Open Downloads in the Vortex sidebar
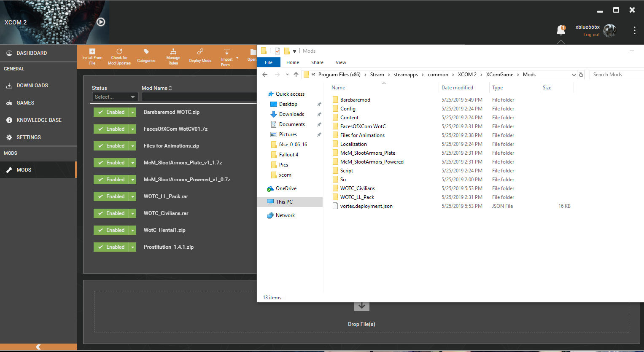644x352 pixels. [38, 86]
